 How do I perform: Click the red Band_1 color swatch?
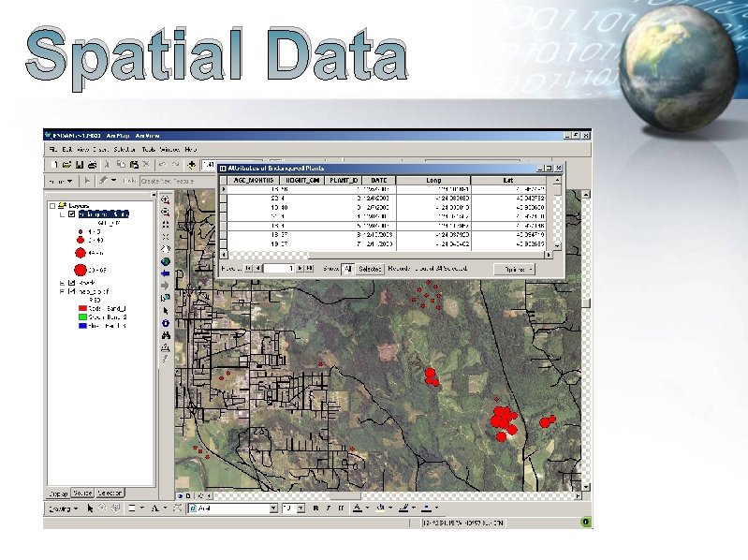pos(82,309)
